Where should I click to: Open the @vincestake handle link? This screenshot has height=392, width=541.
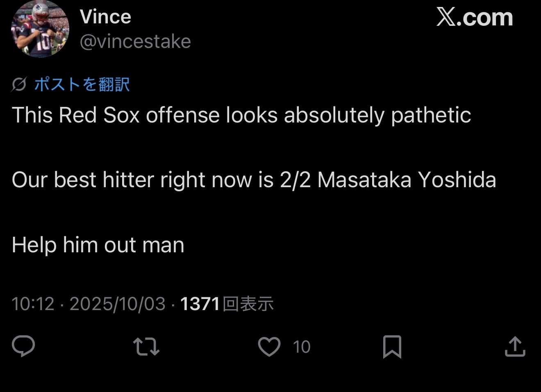[135, 42]
